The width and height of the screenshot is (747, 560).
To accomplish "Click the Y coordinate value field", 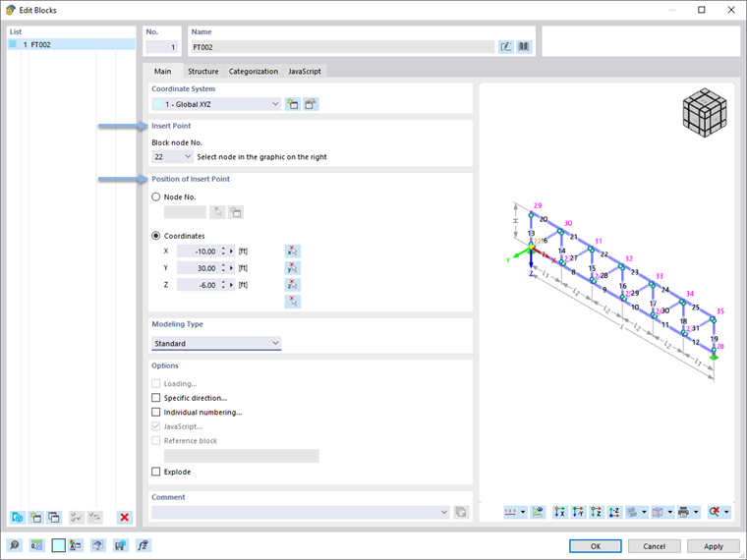I will 198,268.
